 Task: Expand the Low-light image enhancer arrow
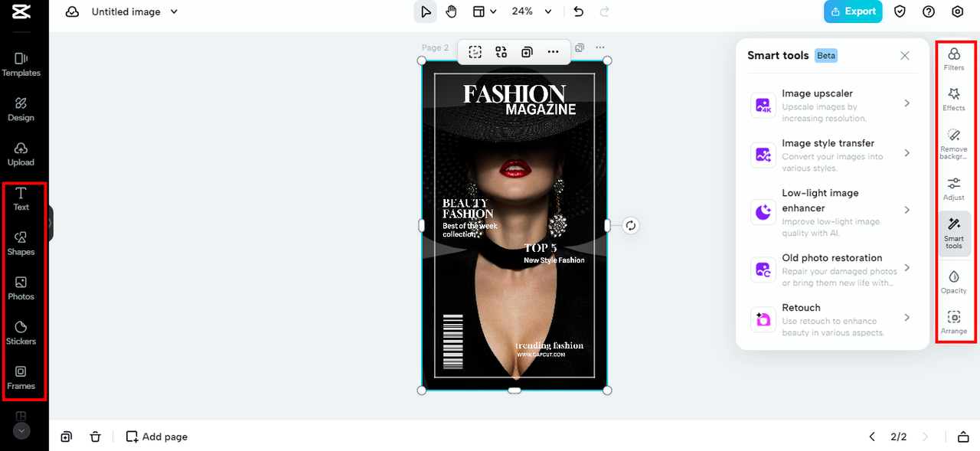click(906, 210)
